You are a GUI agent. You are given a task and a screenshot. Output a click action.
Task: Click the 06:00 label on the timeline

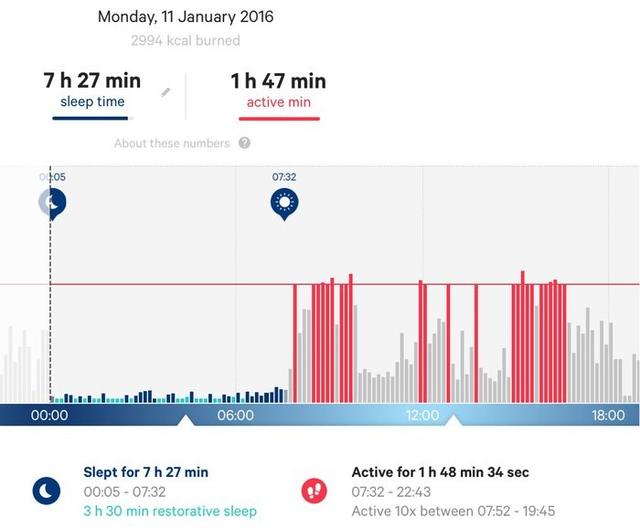[x=236, y=415]
